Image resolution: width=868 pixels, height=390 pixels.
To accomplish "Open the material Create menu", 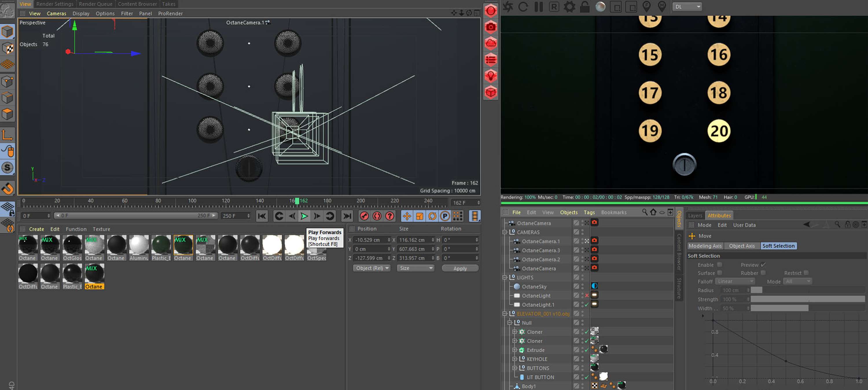I will pos(36,229).
